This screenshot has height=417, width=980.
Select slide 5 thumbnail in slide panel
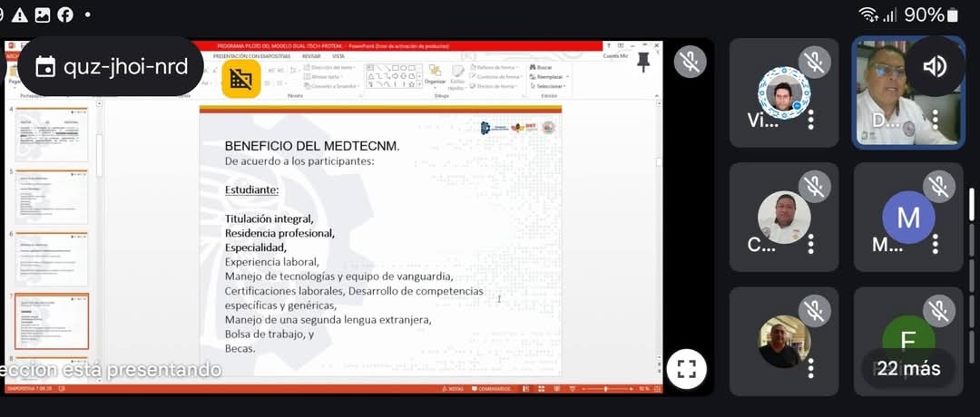52,196
